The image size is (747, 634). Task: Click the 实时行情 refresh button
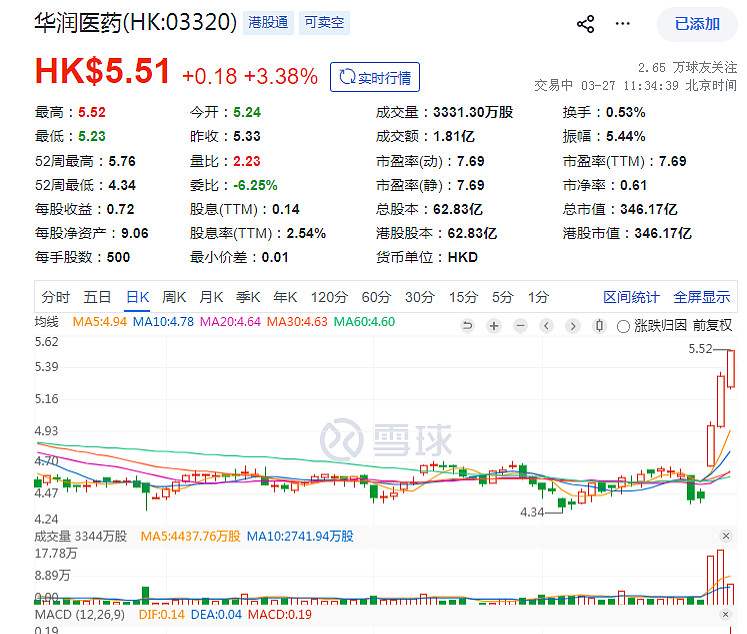375,77
